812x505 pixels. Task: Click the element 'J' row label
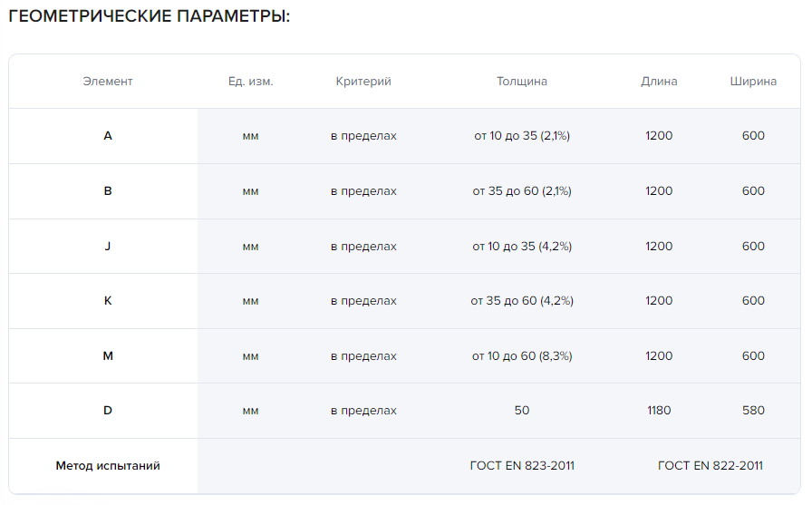click(x=108, y=247)
